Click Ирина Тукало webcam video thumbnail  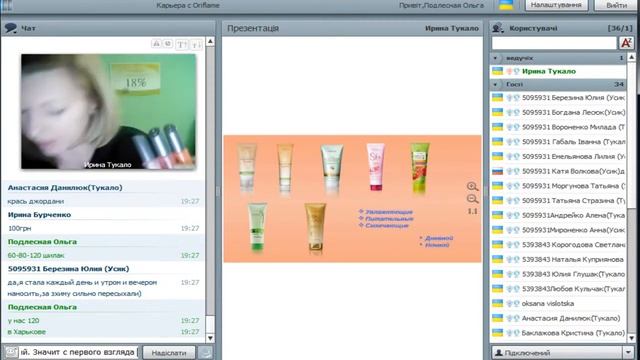(109, 111)
